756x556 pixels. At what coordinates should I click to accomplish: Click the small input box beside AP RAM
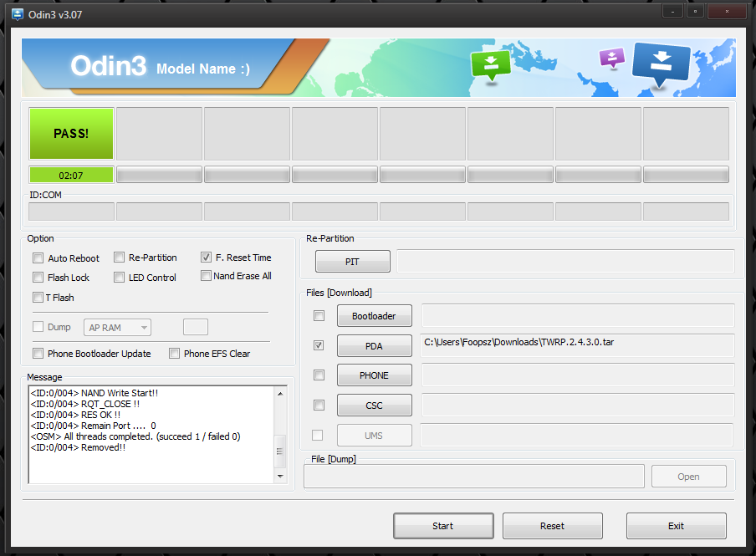195,327
